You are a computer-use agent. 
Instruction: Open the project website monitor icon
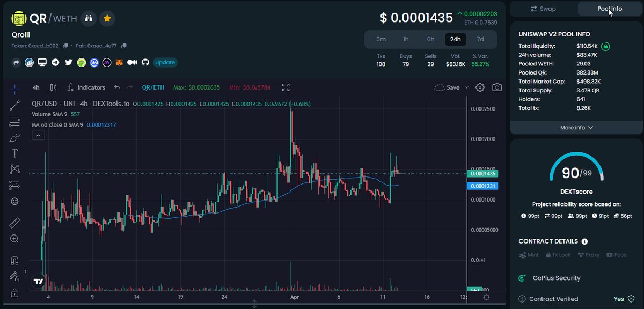[x=42, y=62]
